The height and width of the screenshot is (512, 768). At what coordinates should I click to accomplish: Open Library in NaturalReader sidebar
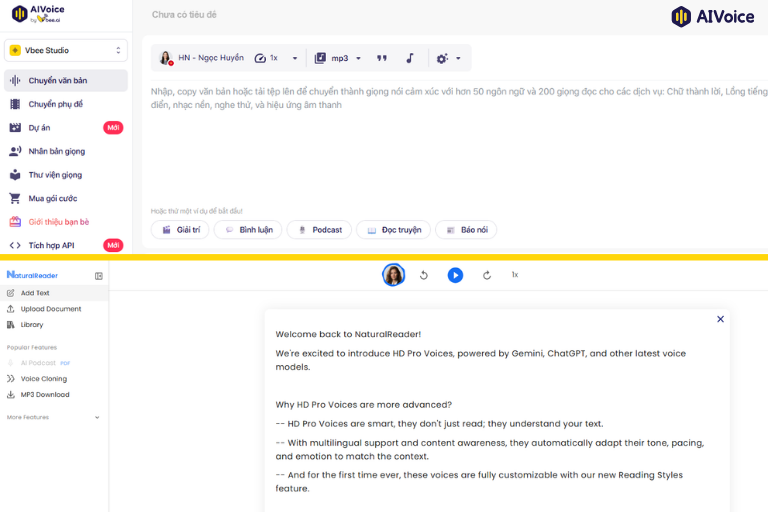(x=54, y=324)
